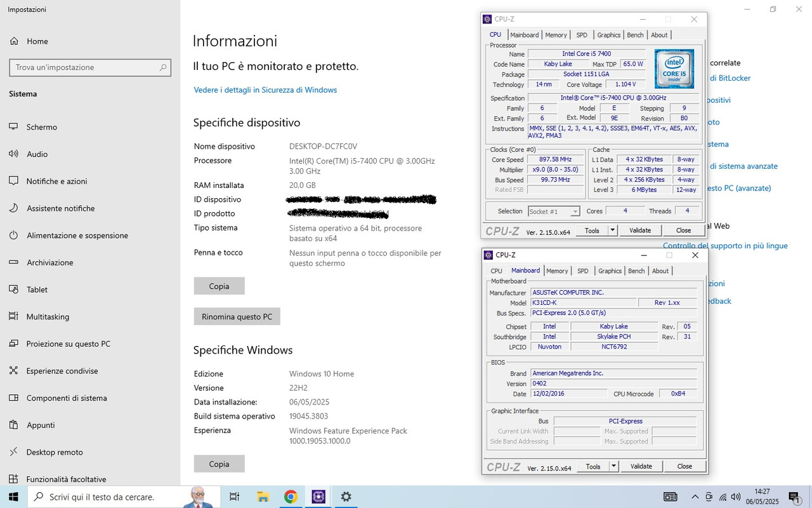Open the About tab in the lower CPU-Z window
This screenshot has height=508, width=812.
coord(660,271)
